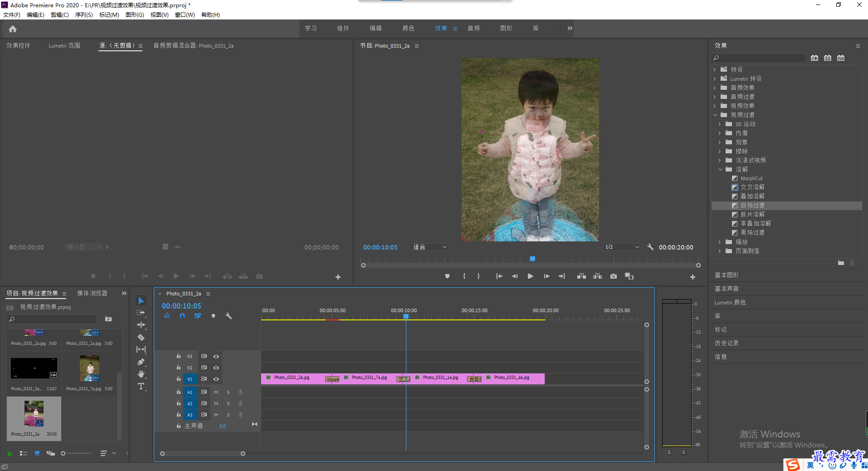Click Go to In point in Program monitor
This screenshot has width=868, height=471.
point(499,276)
